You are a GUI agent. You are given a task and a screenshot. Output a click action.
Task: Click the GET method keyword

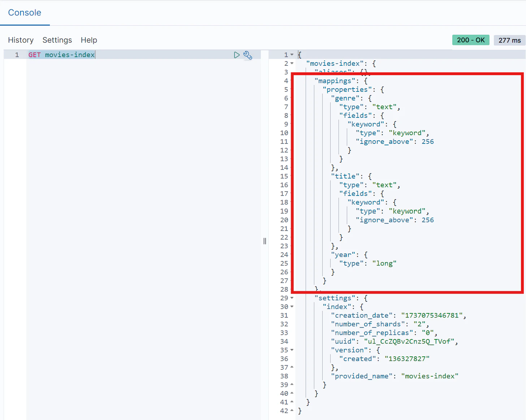point(35,55)
